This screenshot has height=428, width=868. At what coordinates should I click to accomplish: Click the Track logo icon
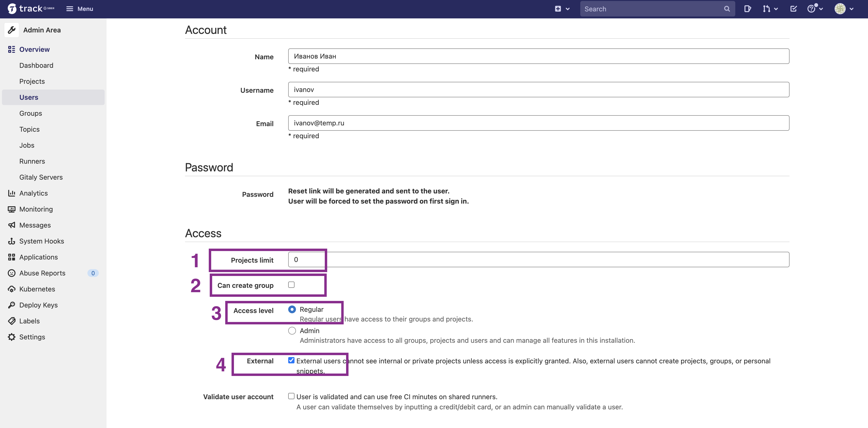point(12,9)
